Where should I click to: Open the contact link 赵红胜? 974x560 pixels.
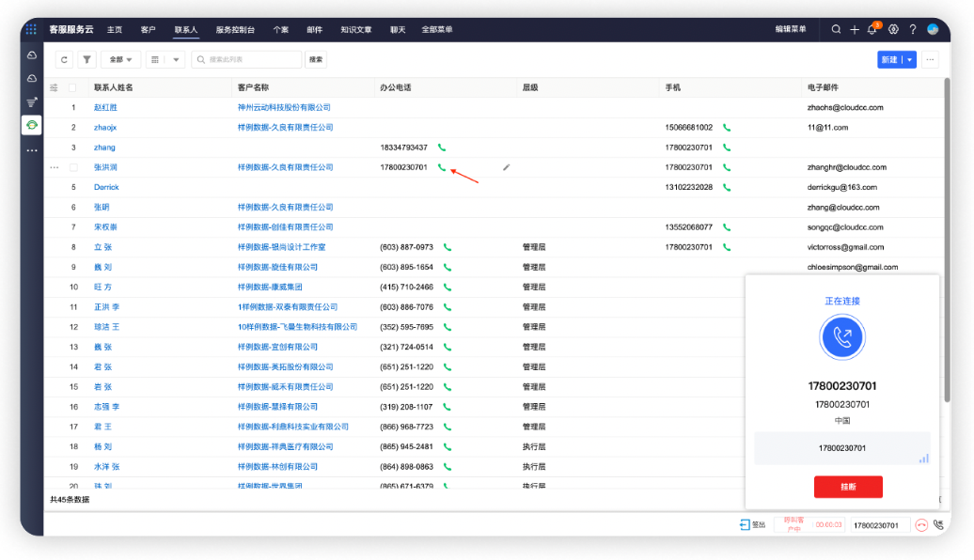[x=105, y=107]
